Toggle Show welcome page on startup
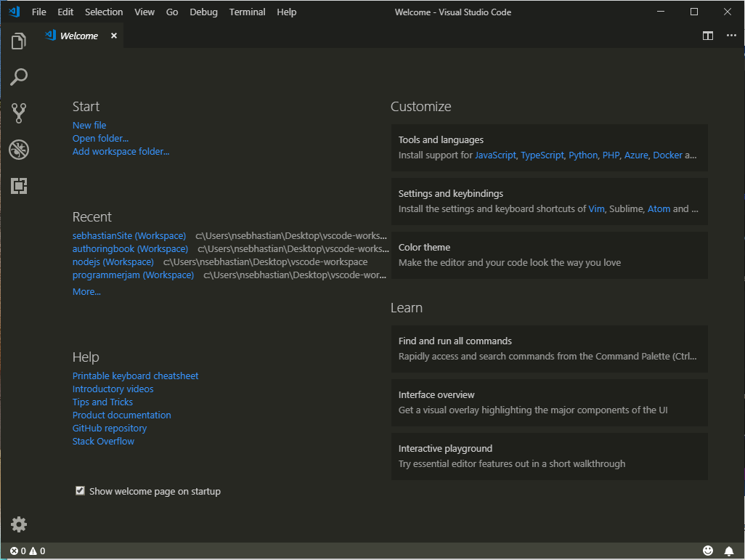 (x=80, y=490)
